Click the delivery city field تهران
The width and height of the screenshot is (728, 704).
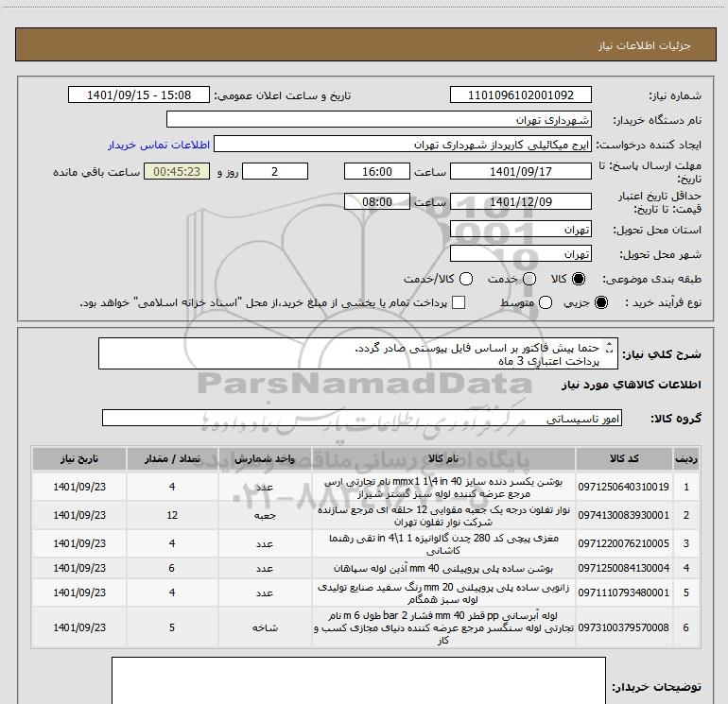click(520, 254)
